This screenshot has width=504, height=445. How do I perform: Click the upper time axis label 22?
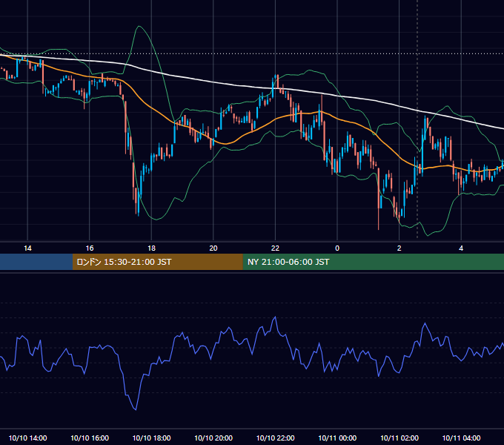pyautogui.click(x=275, y=248)
